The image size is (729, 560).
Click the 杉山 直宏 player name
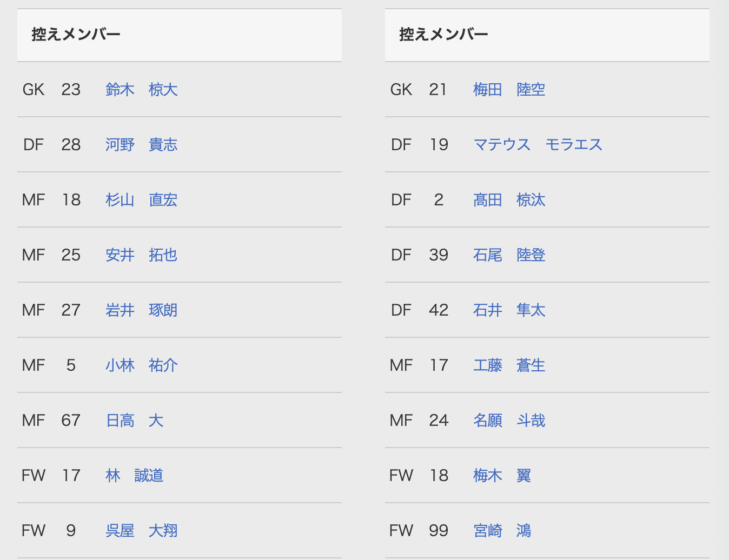click(x=142, y=200)
